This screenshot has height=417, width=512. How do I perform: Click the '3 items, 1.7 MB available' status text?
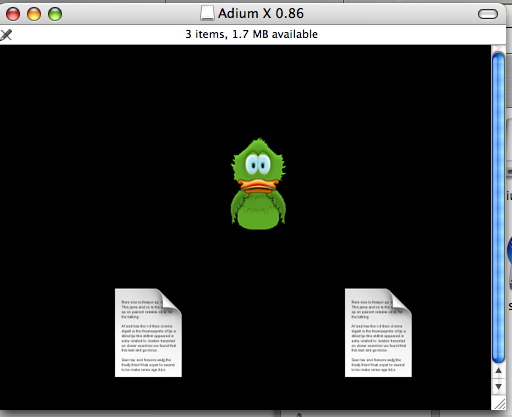coord(252,34)
